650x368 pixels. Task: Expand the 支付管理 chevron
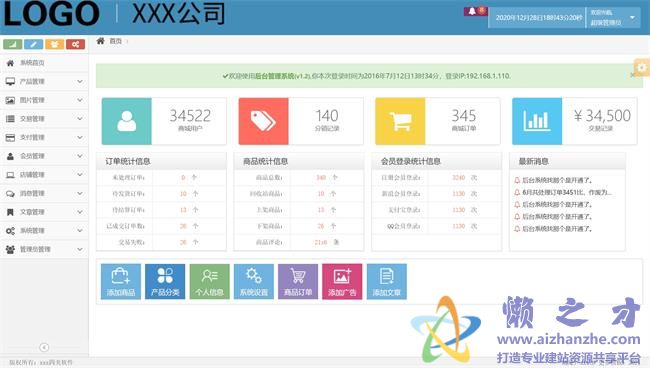point(80,138)
